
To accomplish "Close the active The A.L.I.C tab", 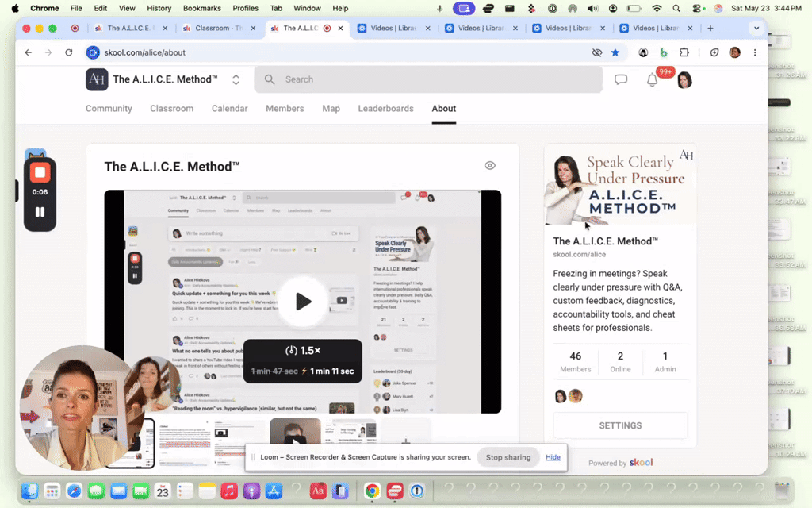I will coord(340,29).
